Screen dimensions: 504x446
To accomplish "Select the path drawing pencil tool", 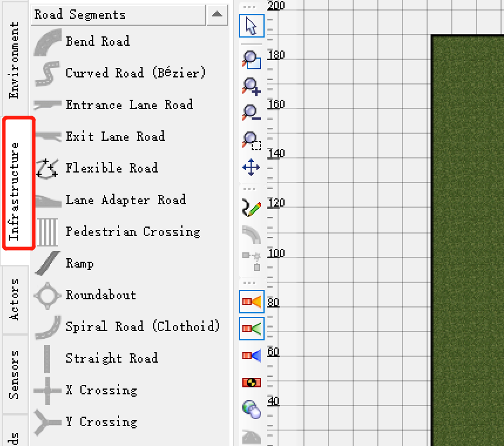I will click(x=251, y=208).
